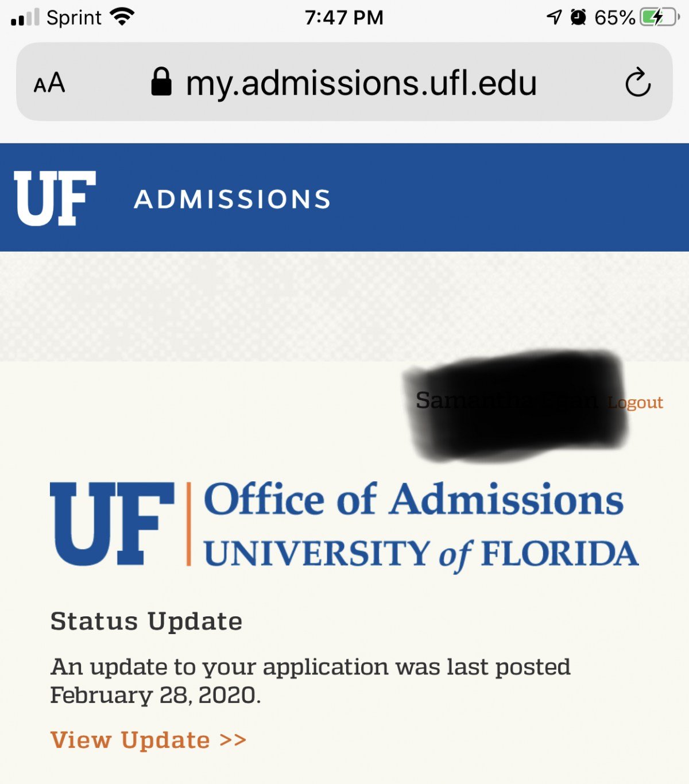The image size is (689, 784).
Task: Tap the blue UF monogram logo
Action: click(x=113, y=524)
